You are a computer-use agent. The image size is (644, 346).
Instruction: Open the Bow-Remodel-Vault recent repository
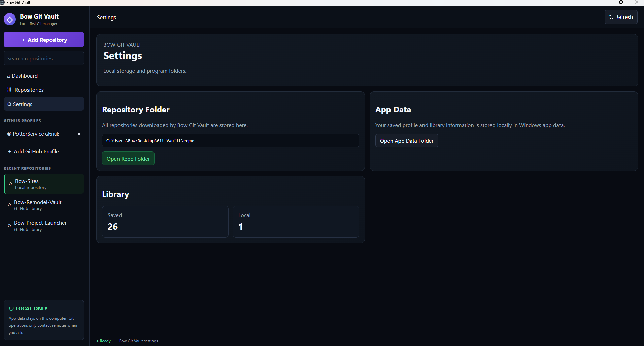pos(44,205)
